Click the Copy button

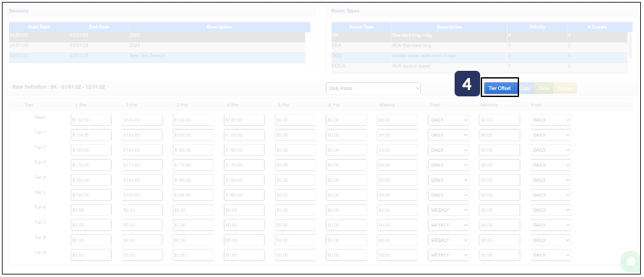coord(525,88)
